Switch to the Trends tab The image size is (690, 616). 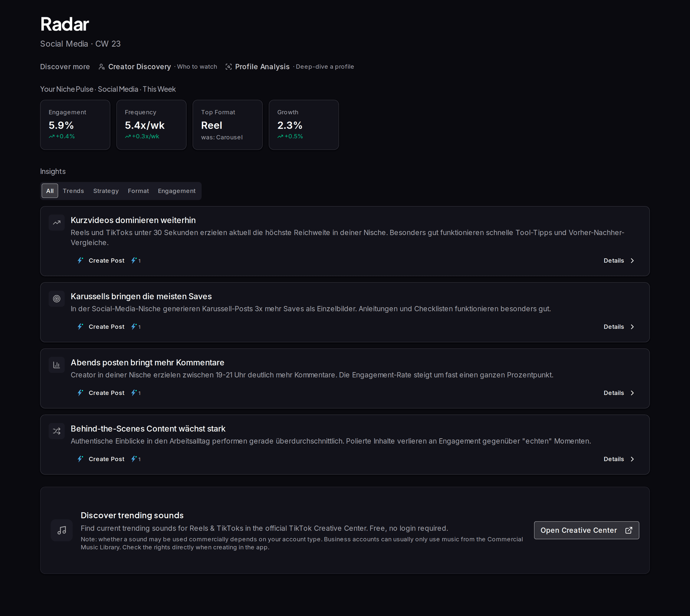point(73,191)
